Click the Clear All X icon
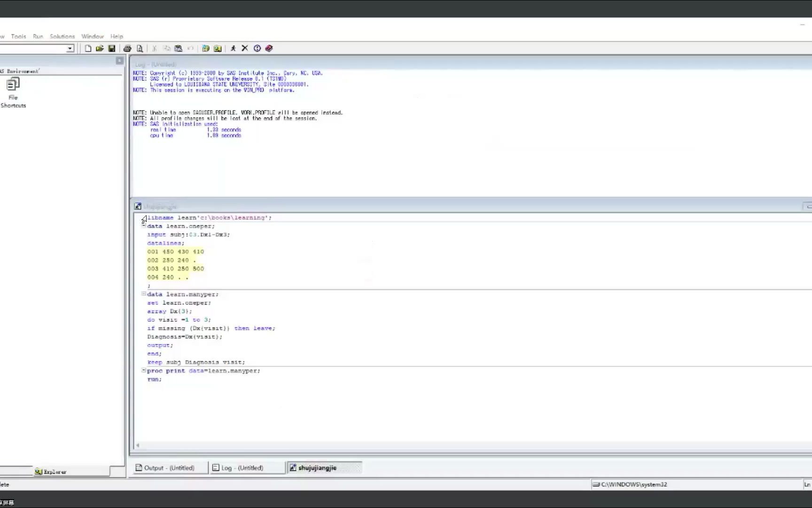The width and height of the screenshot is (812, 508). coord(245,48)
